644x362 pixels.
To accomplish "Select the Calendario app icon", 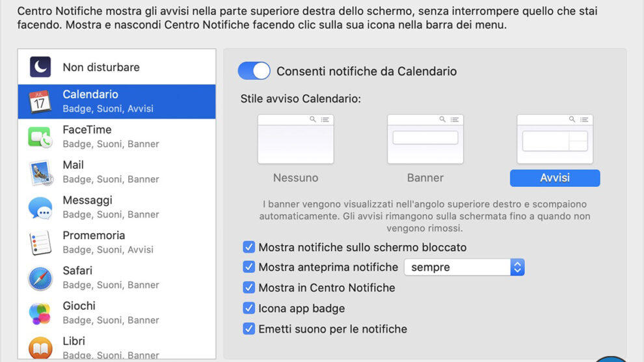I will [40, 102].
